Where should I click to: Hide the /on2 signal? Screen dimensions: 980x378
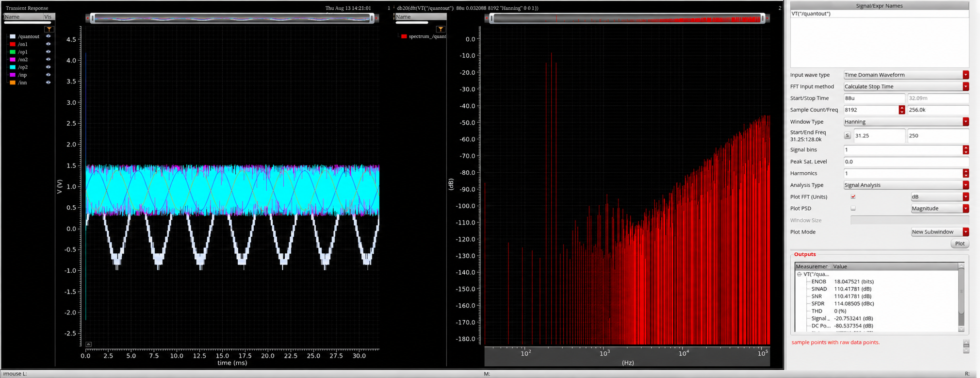point(48,60)
